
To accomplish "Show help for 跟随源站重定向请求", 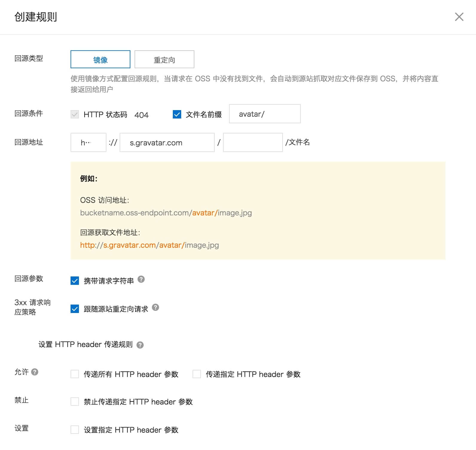I will click(155, 307).
